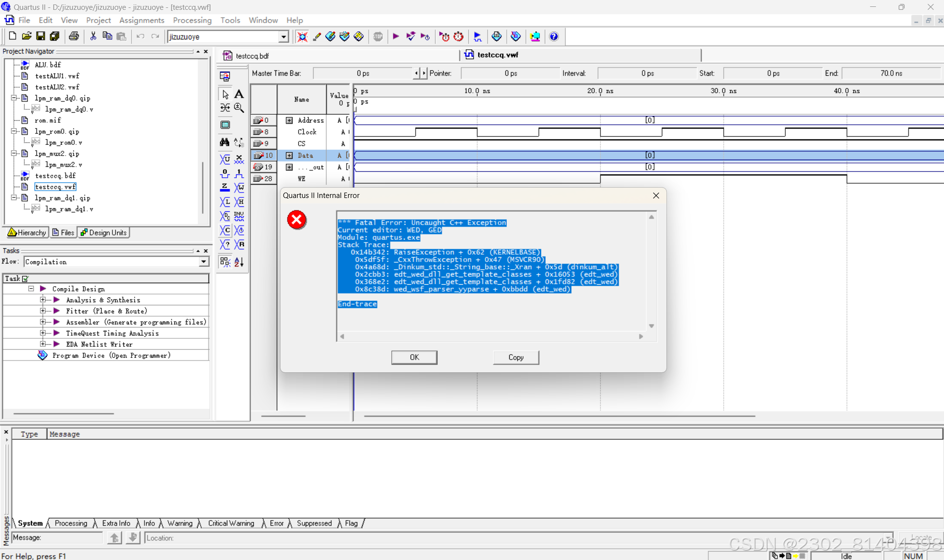Cut selection with scissors icon
Image resolution: width=944 pixels, height=560 pixels.
pyautogui.click(x=93, y=36)
